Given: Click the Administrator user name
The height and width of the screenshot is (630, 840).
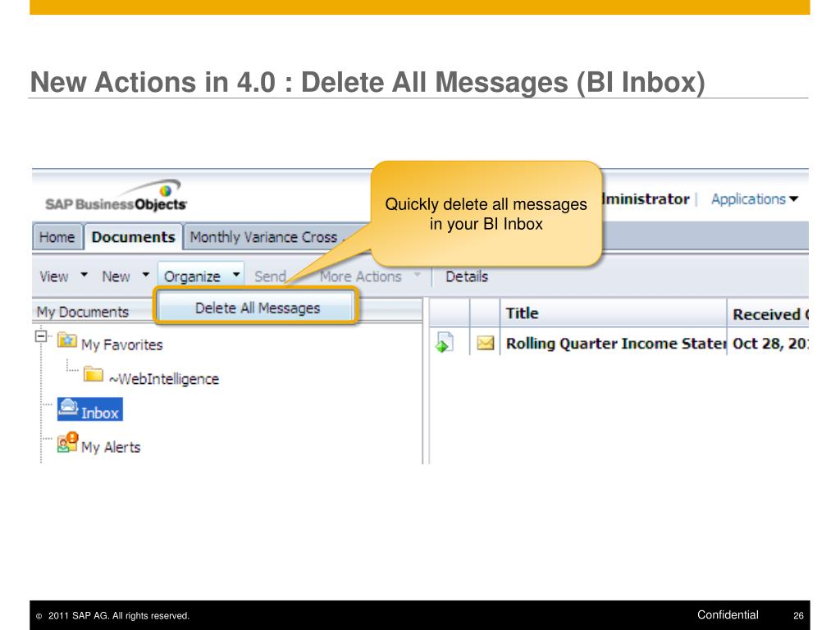Looking at the screenshot, I should tap(646, 199).
